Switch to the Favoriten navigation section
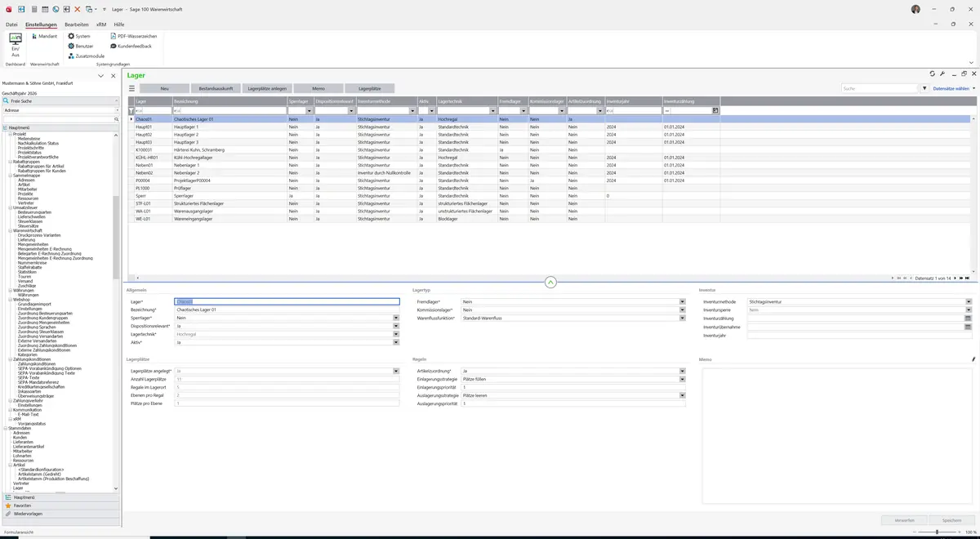Viewport: 980px width, 539px height. click(x=61, y=506)
